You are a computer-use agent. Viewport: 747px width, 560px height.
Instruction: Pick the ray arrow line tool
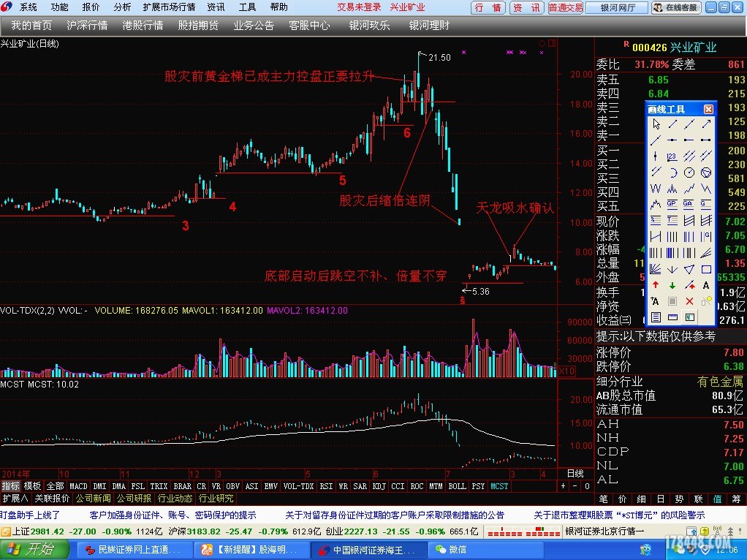coord(706,124)
